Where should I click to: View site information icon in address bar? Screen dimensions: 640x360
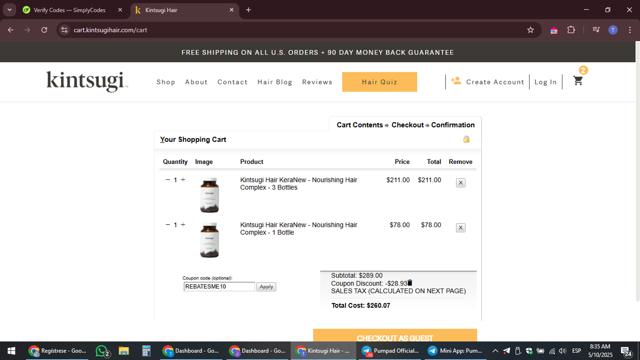pyautogui.click(x=64, y=30)
